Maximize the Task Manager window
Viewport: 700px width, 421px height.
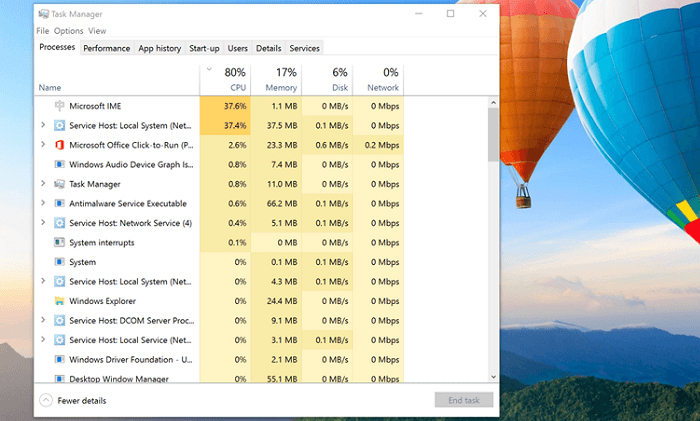[x=450, y=14]
